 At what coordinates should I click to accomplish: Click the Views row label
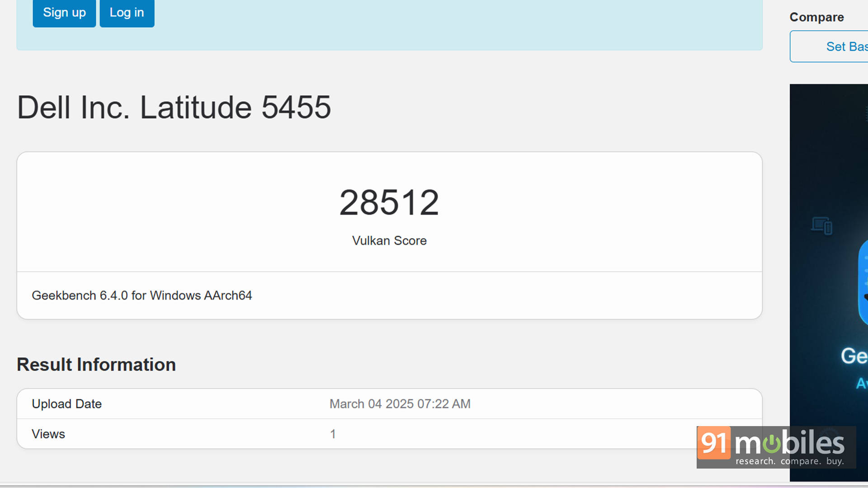48,434
